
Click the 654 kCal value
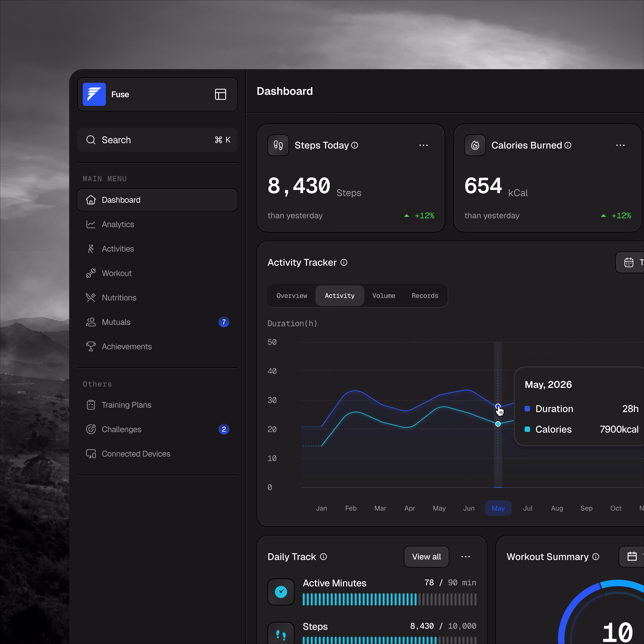coord(483,186)
